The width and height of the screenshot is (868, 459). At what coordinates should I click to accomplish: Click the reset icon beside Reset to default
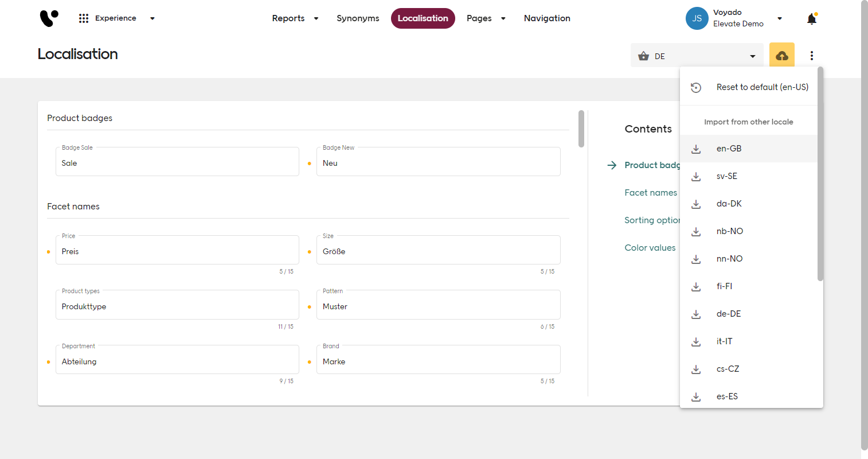pos(696,87)
